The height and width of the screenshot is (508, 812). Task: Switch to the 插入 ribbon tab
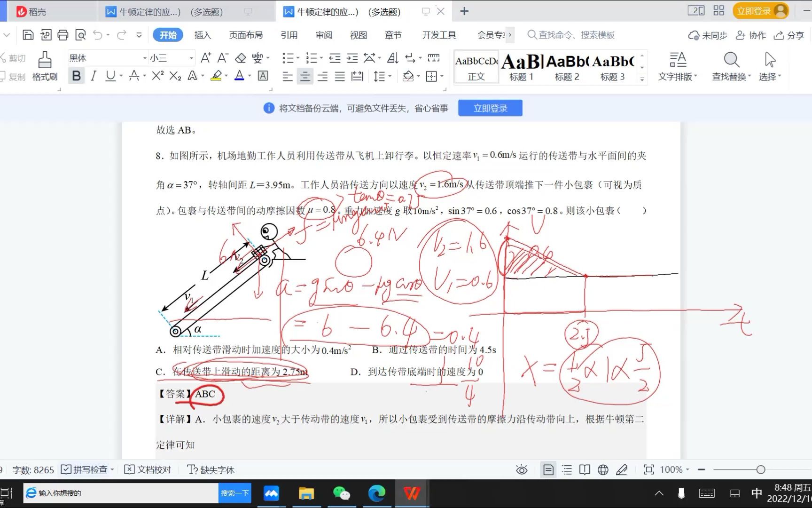coord(202,35)
